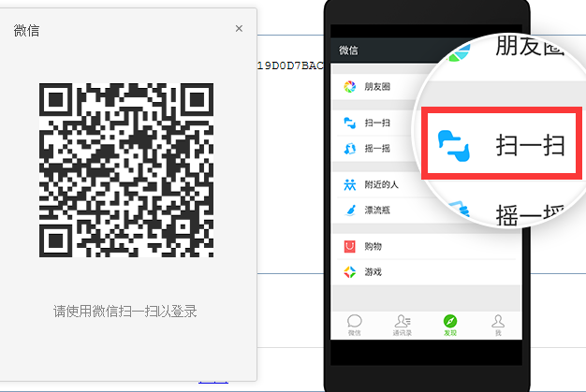This screenshot has width=586, height=392.
Task: Click the 扫一扫 label in phone list
Action: pos(377,123)
